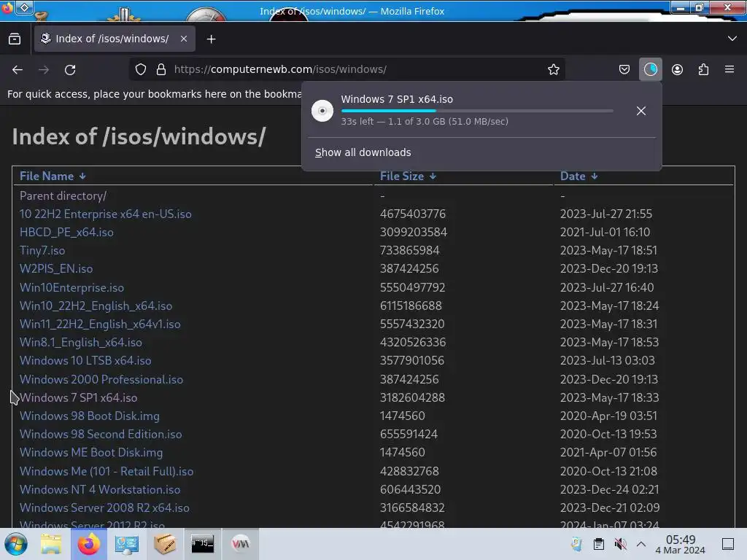Open the Firefox account icon

tap(677, 69)
